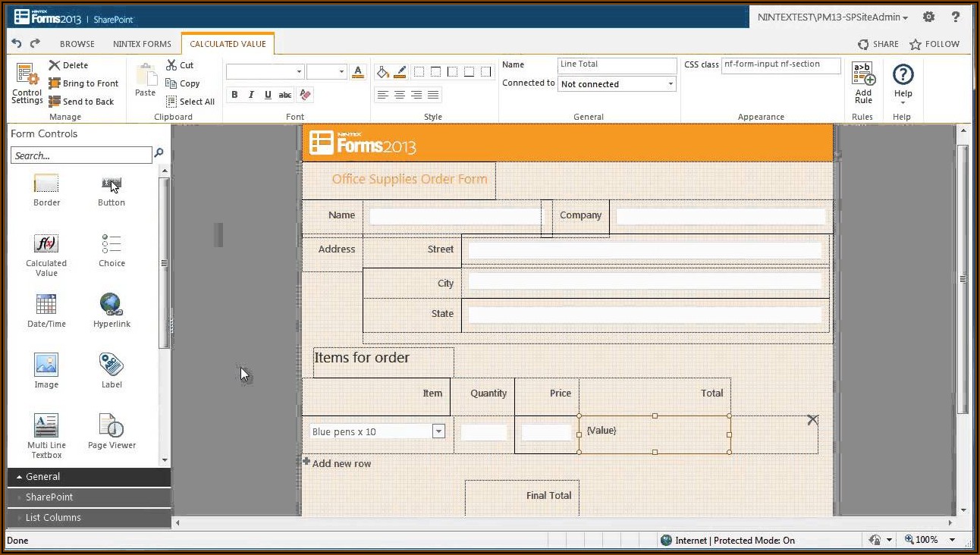The height and width of the screenshot is (555, 980).
Task: Pick the Date/Time control icon
Action: pyautogui.click(x=46, y=305)
